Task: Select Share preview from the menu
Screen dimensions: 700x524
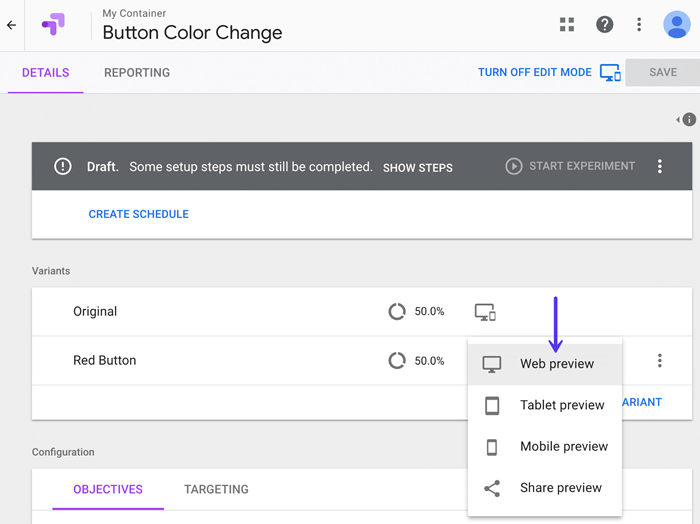Action: (x=545, y=488)
